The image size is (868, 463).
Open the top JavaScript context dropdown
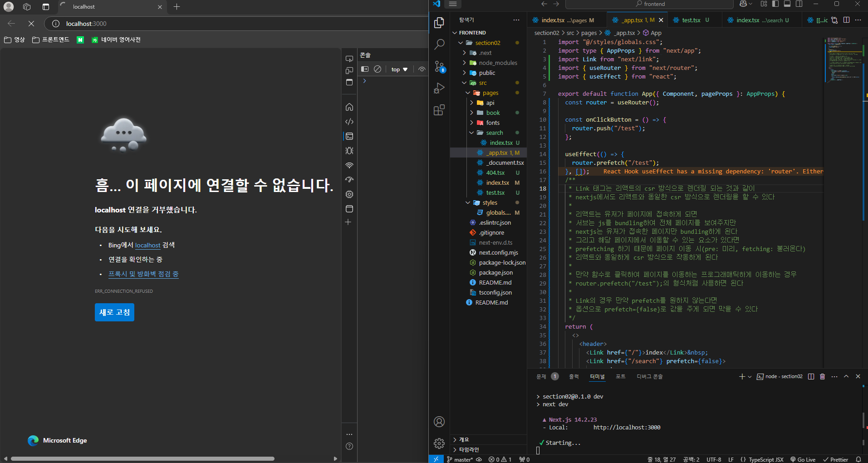tap(399, 69)
